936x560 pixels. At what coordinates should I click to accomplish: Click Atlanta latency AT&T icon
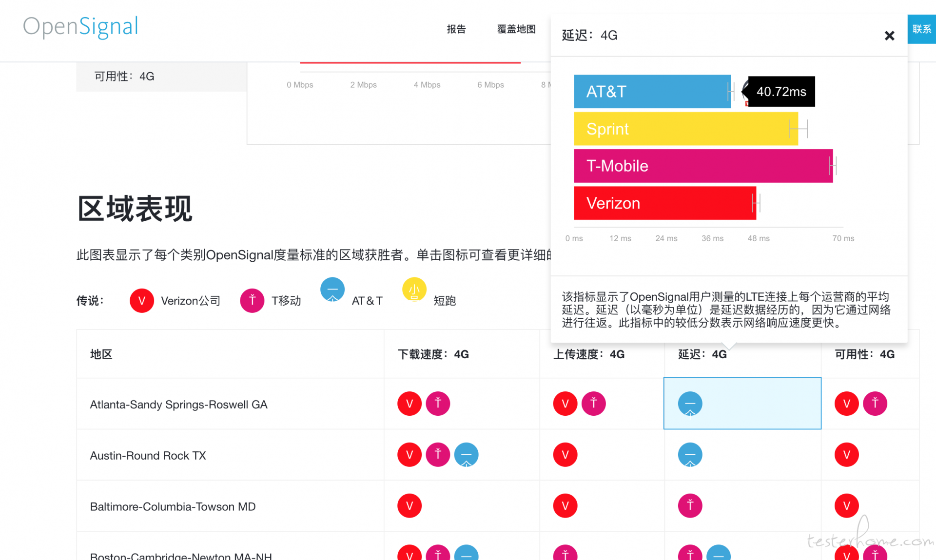coord(690,404)
